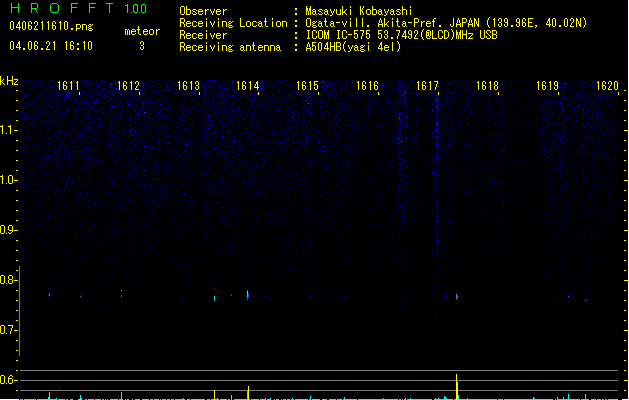The height and width of the screenshot is (400, 629).
Task: Click the yellow intensity spike at 1614
Action: coord(248,393)
